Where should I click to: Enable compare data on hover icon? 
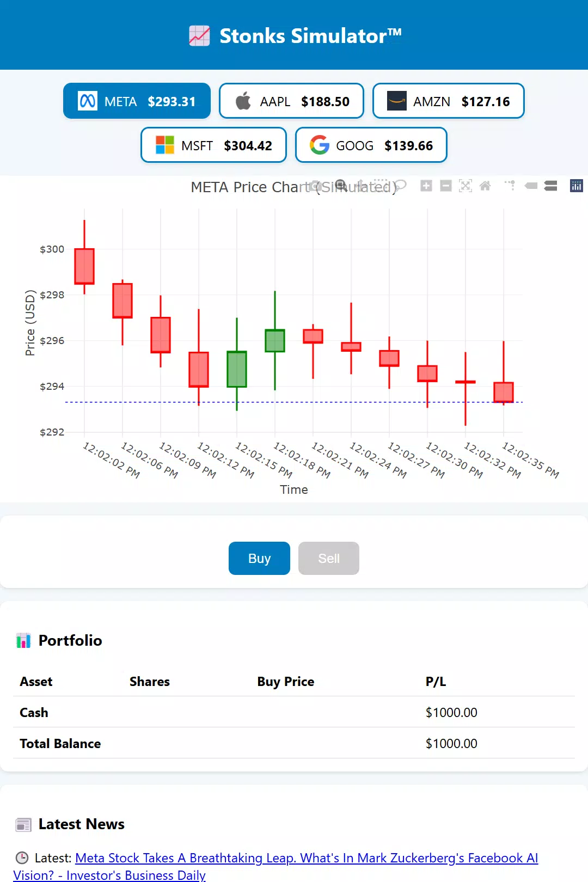pos(550,186)
